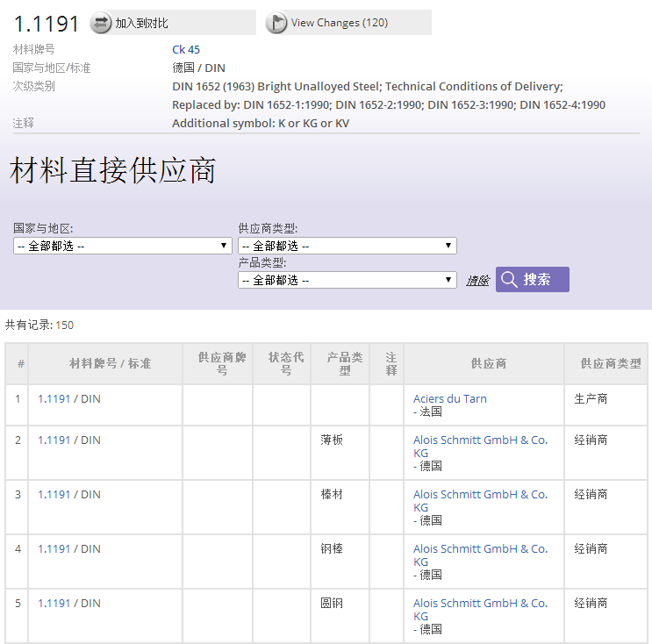Click the flag icon for View Changes
652x644 pixels.
click(276, 23)
